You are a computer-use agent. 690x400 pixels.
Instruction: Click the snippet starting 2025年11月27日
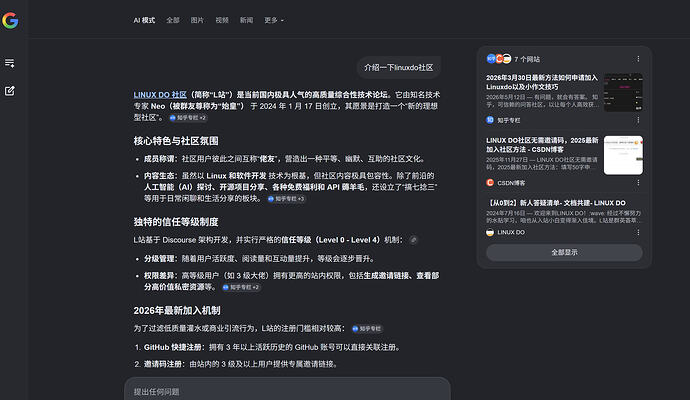542,163
